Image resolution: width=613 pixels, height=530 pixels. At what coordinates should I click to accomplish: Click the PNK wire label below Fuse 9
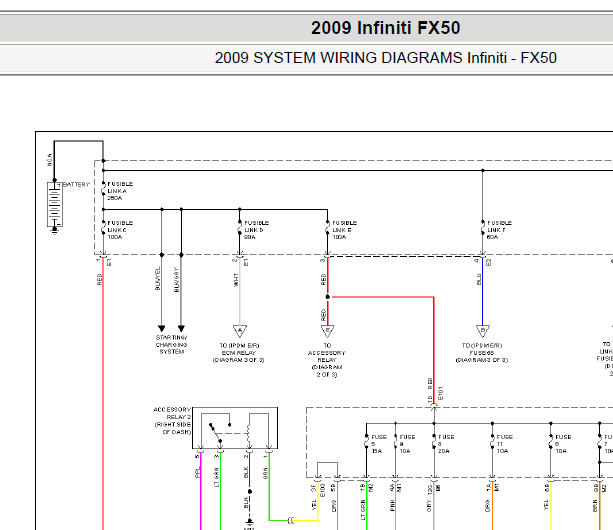pos(392,505)
